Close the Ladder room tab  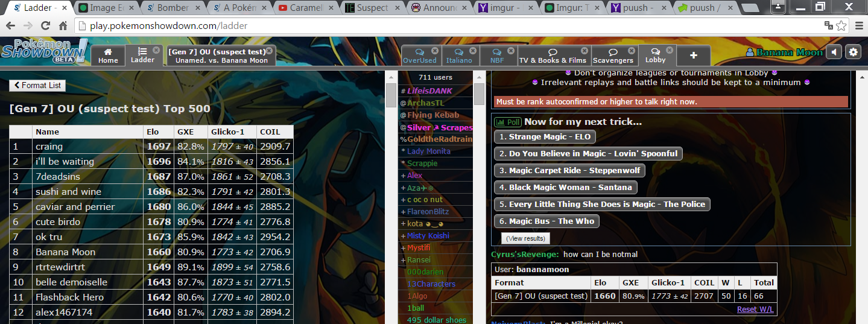[156, 50]
